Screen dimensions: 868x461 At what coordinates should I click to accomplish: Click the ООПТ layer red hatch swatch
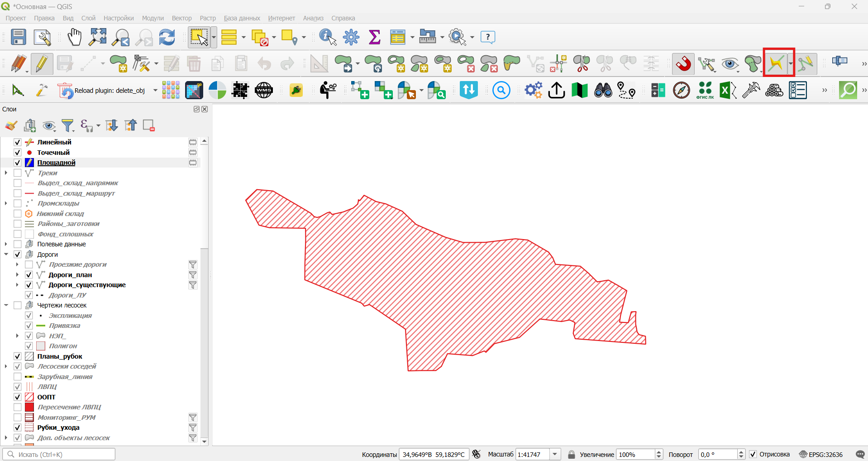29,397
